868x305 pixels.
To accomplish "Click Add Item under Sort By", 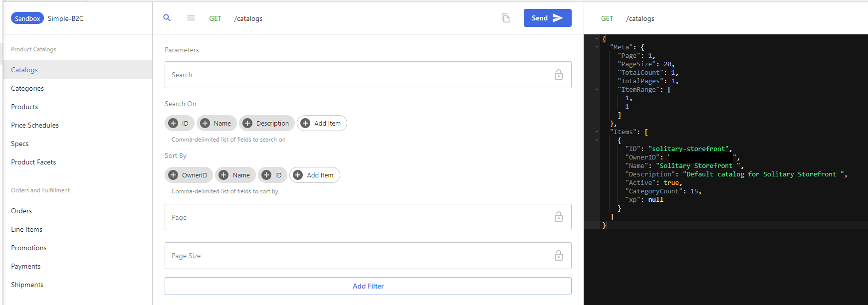I will tap(314, 175).
